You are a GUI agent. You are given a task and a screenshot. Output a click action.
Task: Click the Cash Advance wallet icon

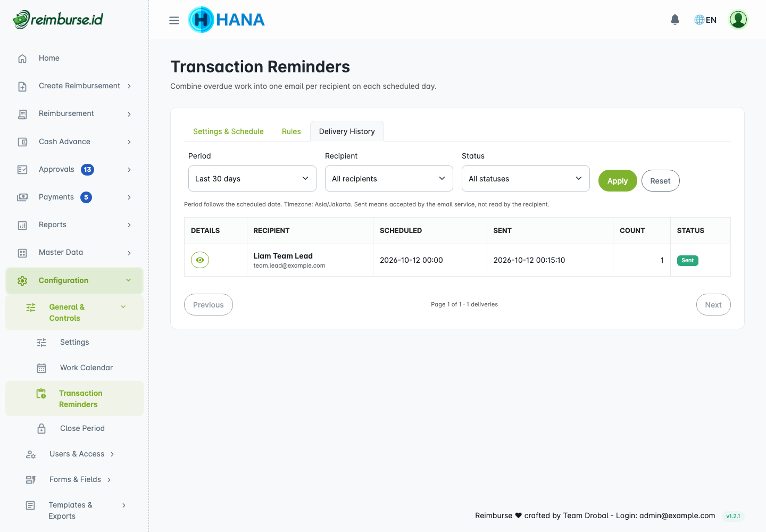point(22,142)
